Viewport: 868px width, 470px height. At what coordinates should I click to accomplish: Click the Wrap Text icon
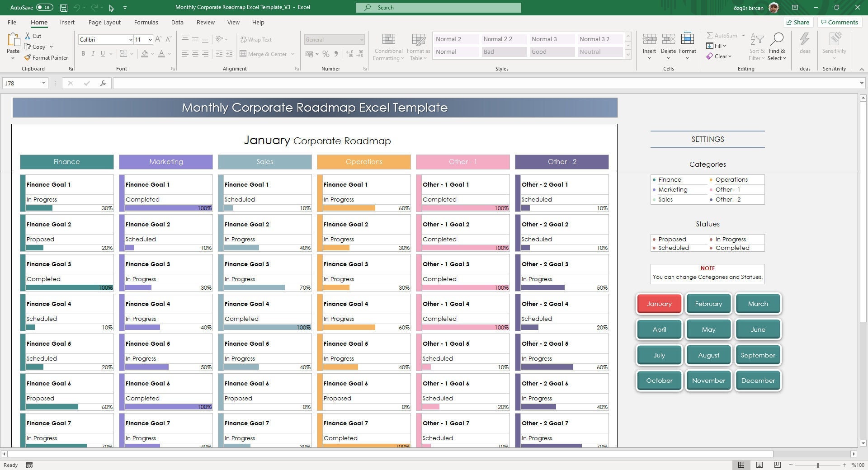point(256,40)
